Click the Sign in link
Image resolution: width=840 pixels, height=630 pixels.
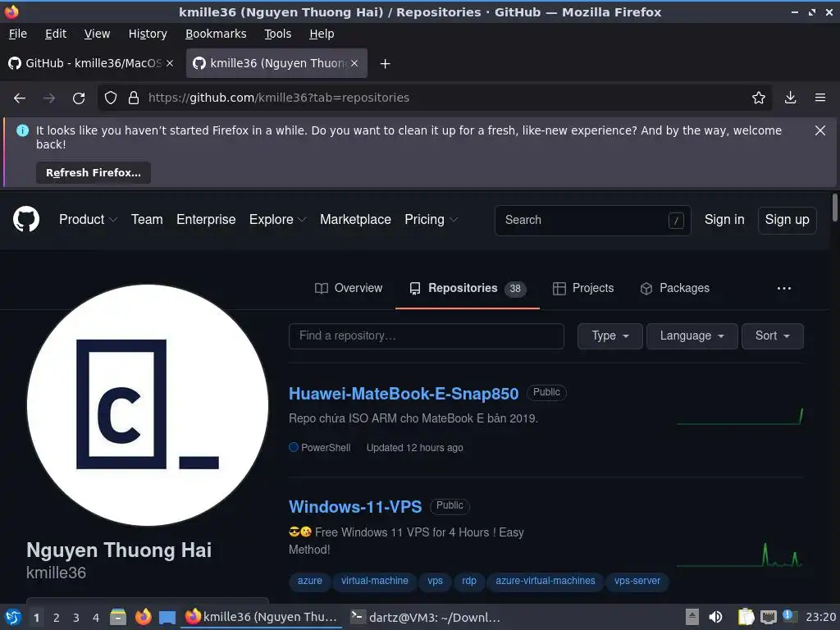724,220
